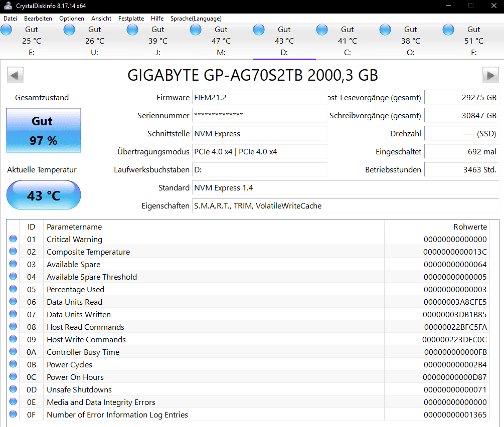The height and width of the screenshot is (427, 504).
Task: Click raw value 00000000001365
Action: coord(455,415)
